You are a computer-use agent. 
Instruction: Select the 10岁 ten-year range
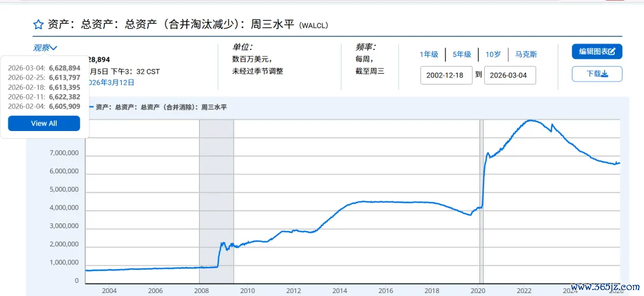493,55
